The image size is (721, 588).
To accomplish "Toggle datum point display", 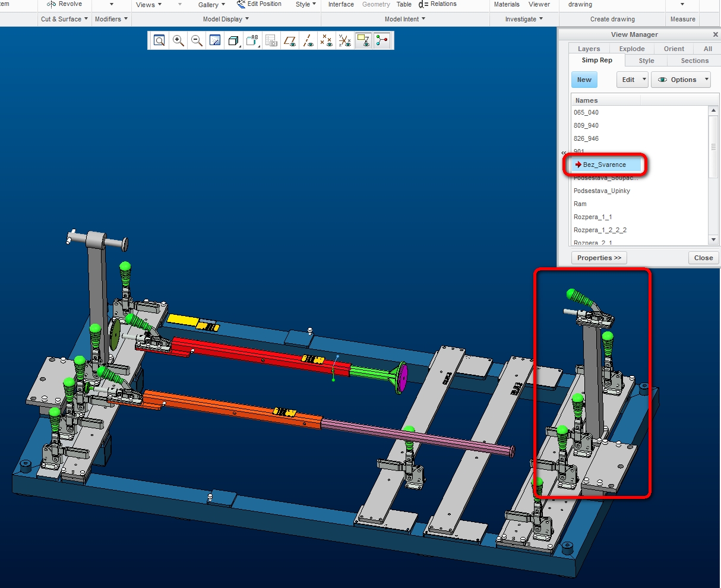I will tap(327, 40).
